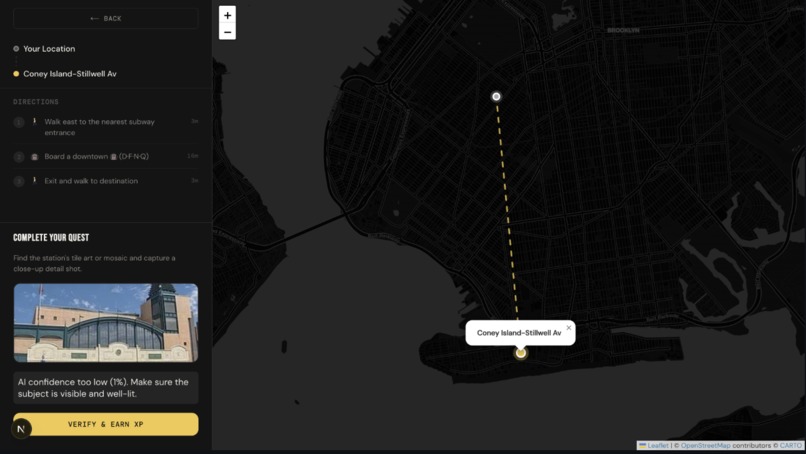Open the CARTO attribution link
The width and height of the screenshot is (806, 454).
point(791,445)
